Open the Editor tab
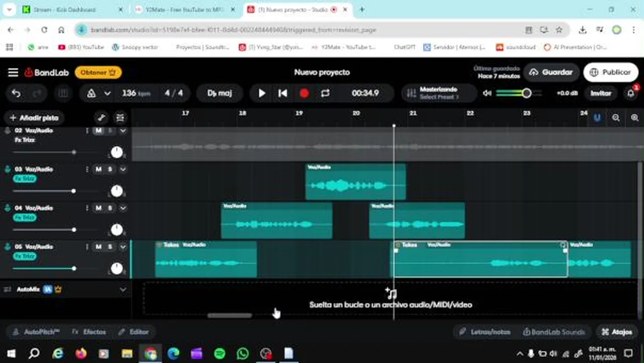 pos(133,332)
